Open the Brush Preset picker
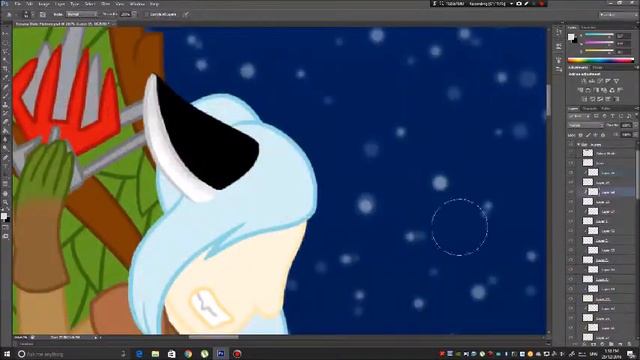 coord(26,14)
